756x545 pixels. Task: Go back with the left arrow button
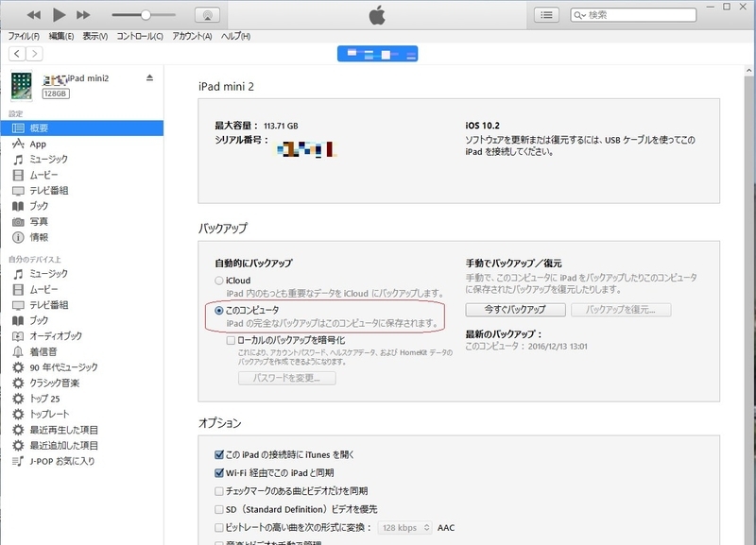(17, 54)
